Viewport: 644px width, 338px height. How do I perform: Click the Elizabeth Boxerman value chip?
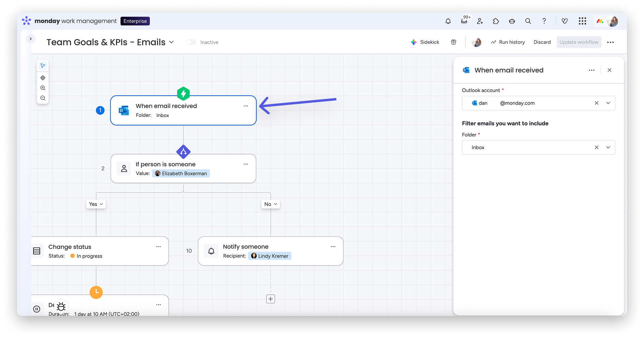click(x=181, y=173)
